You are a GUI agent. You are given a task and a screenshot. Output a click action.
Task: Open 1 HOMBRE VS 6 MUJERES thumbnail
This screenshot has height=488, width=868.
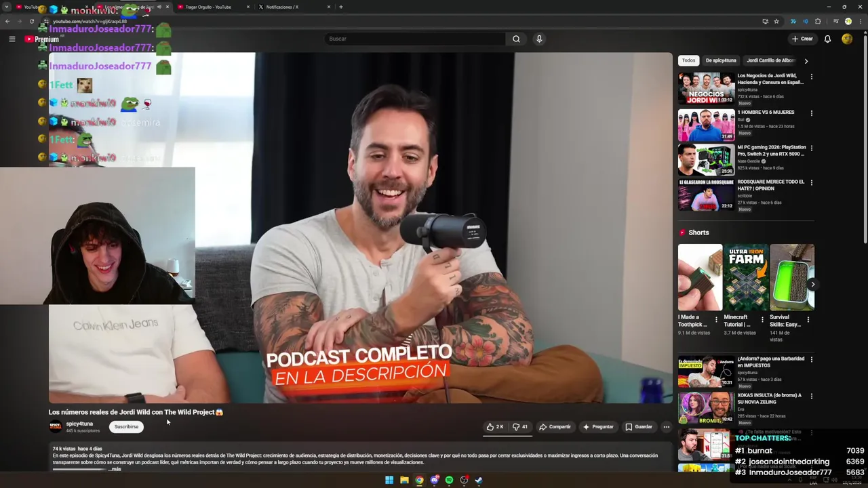707,125
